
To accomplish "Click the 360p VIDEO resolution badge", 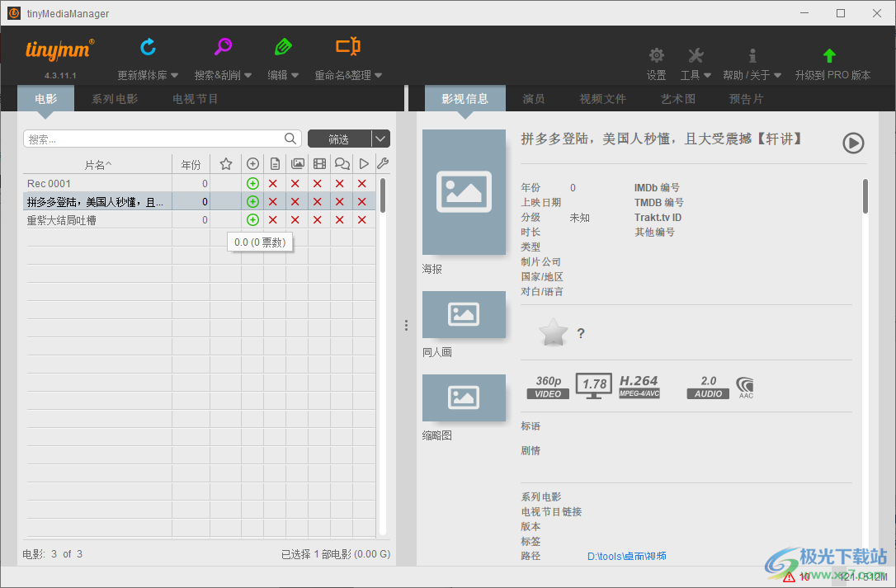I will [x=548, y=387].
